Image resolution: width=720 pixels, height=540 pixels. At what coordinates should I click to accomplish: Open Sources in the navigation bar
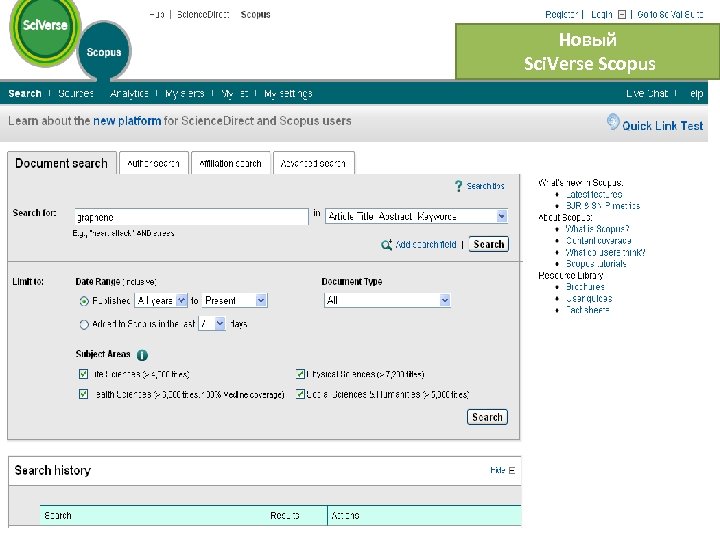(x=76, y=94)
